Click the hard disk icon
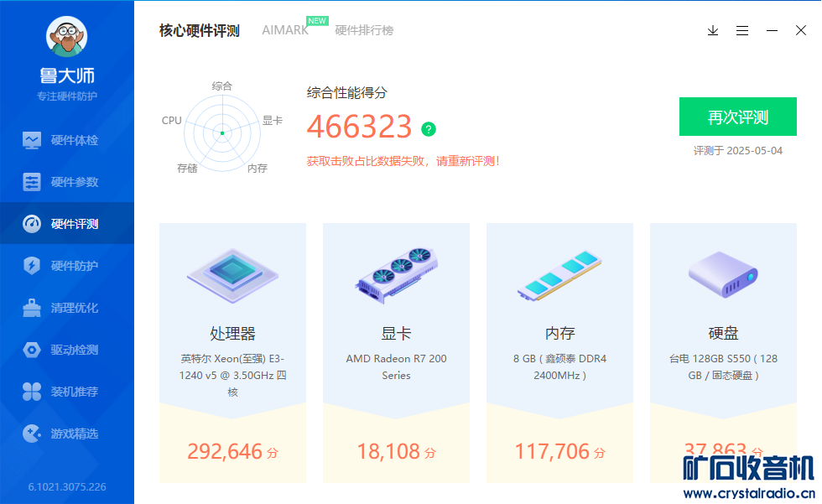This screenshot has height=504, width=822. [723, 275]
